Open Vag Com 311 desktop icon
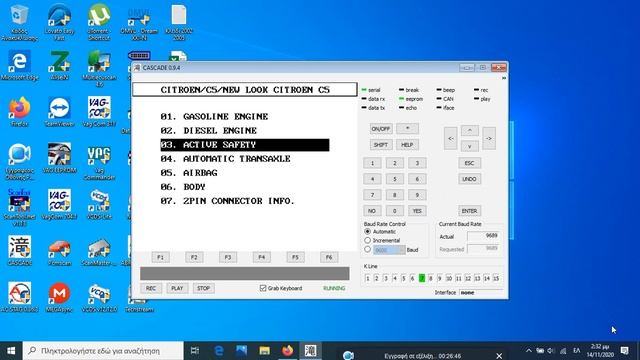Screen dimensions: 640x360 tap(99, 111)
